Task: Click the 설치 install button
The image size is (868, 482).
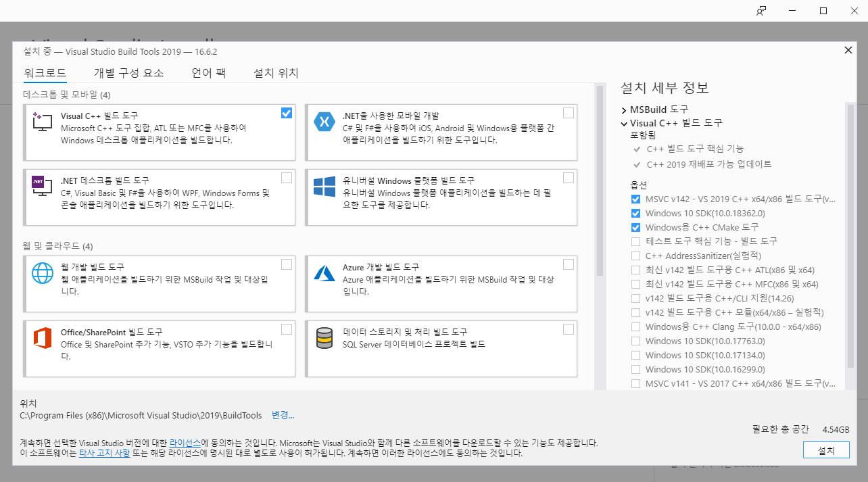Action: 826,450
